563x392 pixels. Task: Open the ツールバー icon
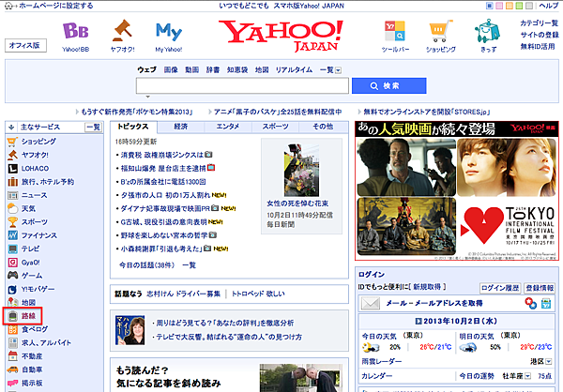(x=395, y=31)
